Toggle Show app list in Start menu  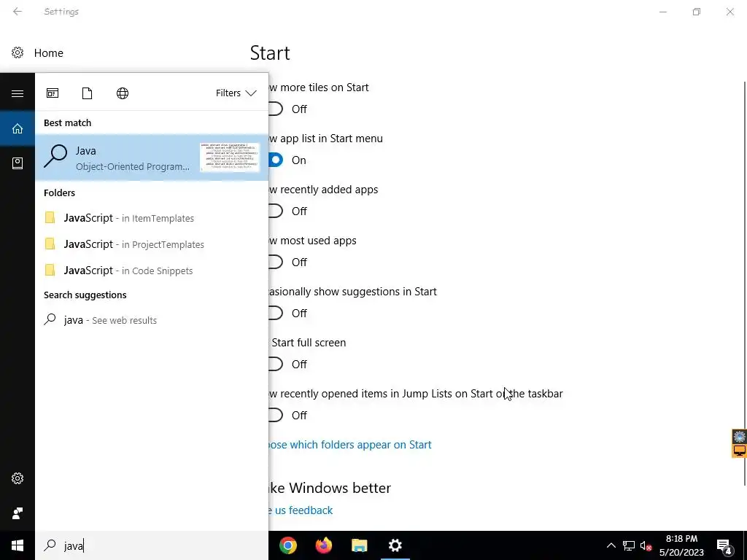[x=275, y=160]
